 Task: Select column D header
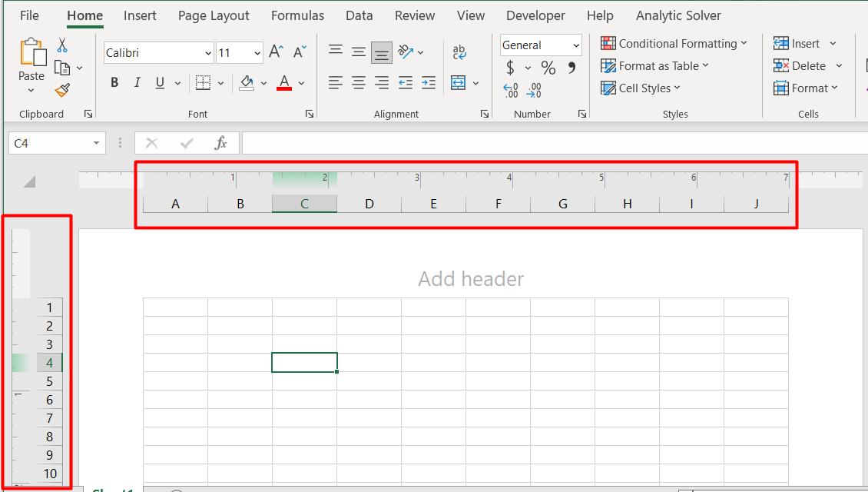coord(369,203)
